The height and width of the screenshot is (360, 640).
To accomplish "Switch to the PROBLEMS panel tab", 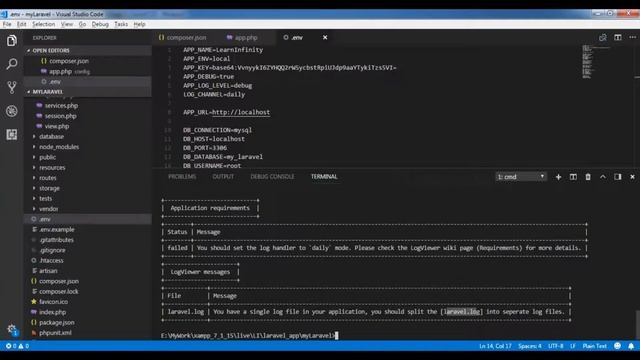I will click(x=182, y=177).
